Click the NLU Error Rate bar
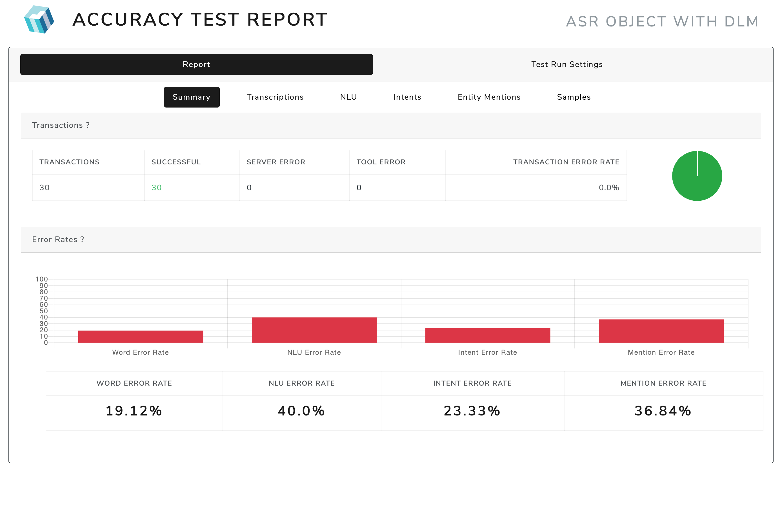This screenshot has height=532, width=782. pyautogui.click(x=314, y=330)
